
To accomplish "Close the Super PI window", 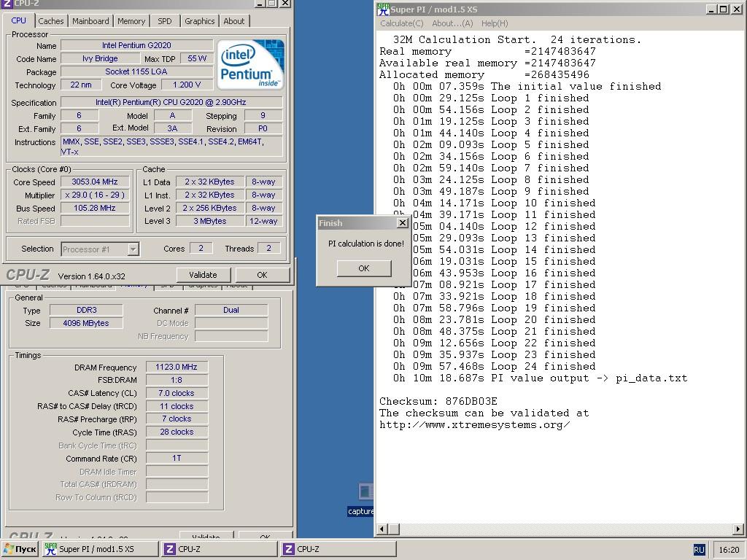I will [x=737, y=9].
